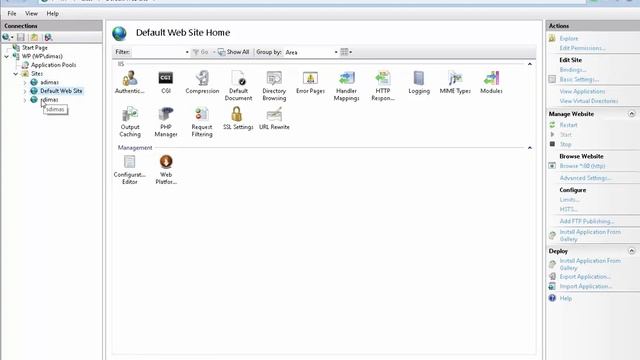Select Start Page in tree
Screen dimensions: 640x360
(x=34, y=48)
